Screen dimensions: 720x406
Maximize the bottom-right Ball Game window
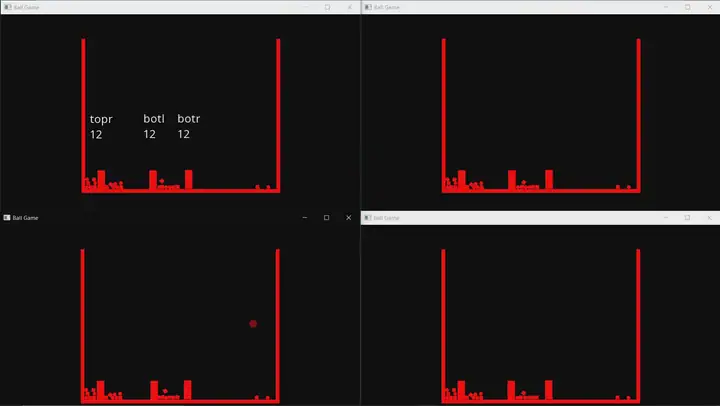687,218
